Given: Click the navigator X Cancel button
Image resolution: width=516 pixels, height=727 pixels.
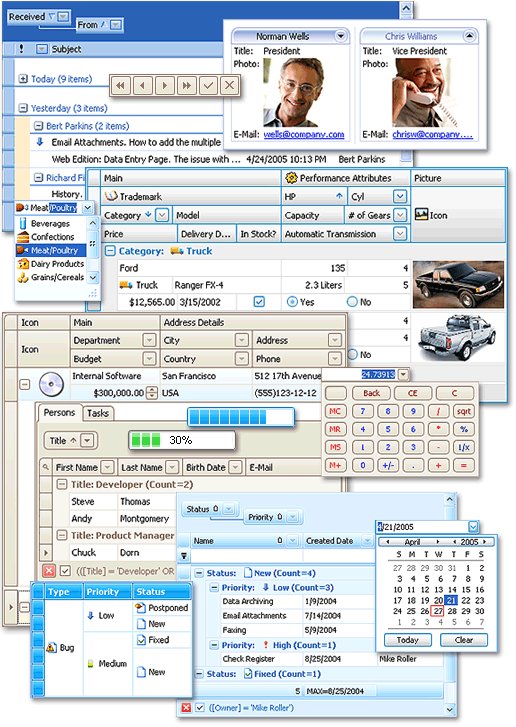Looking at the screenshot, I should 229,85.
